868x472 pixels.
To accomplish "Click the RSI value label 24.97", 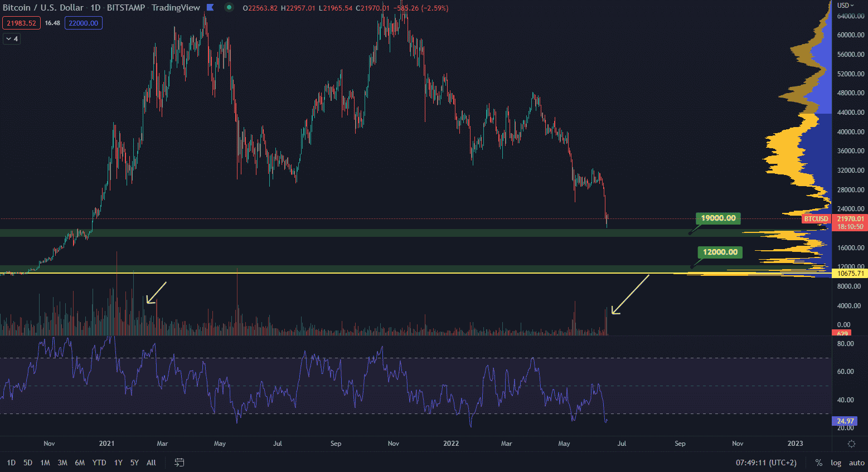I will coord(845,421).
